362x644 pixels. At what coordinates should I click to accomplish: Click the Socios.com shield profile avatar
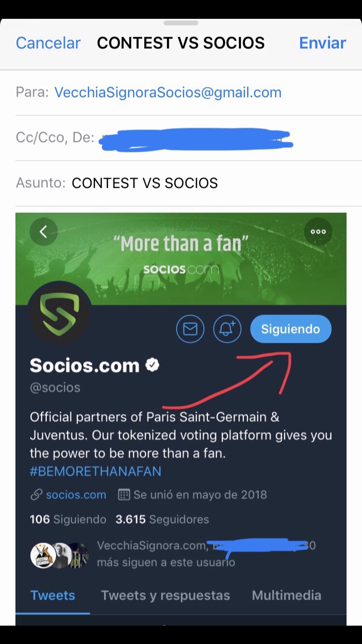59,313
